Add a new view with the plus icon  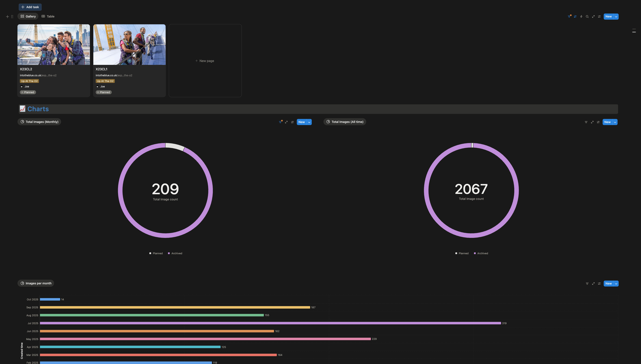pyautogui.click(x=7, y=17)
